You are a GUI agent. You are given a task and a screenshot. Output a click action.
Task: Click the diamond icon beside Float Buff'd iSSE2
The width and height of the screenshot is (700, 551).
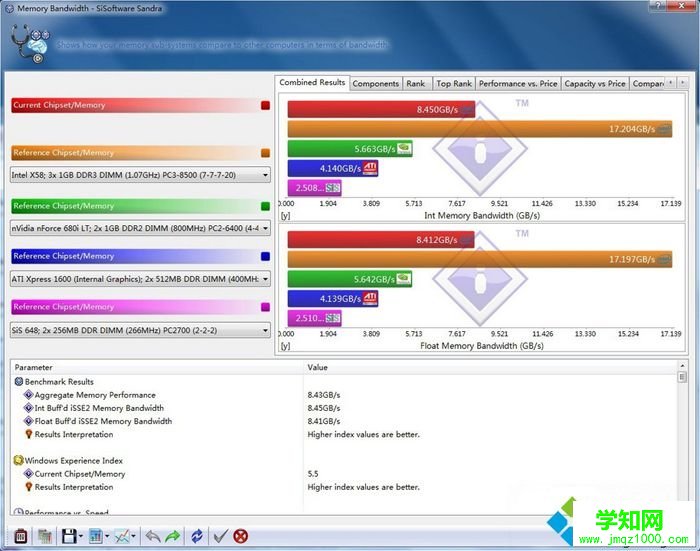(x=29, y=421)
